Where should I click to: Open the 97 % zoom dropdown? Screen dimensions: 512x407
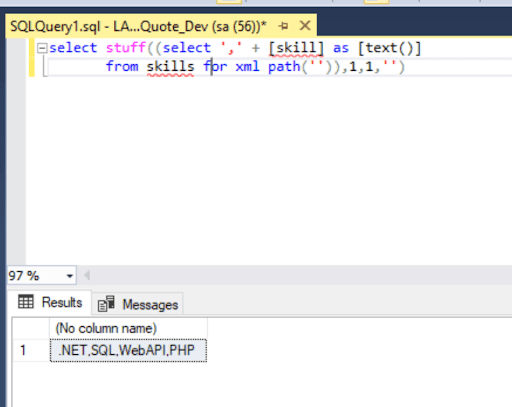point(69,276)
